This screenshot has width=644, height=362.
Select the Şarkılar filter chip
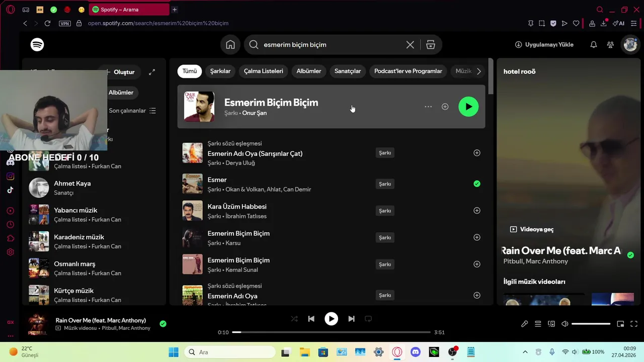[220, 71]
